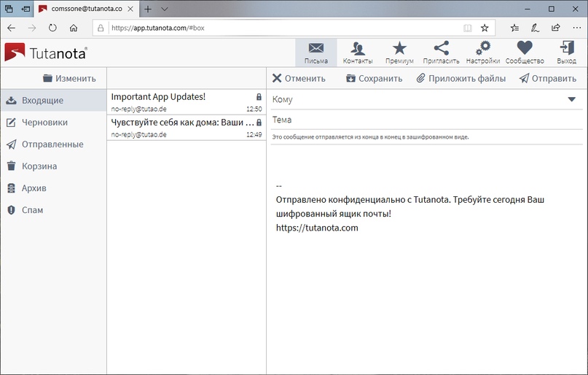Attach files with Приложить файлы
The image size is (588, 375).
(x=461, y=79)
